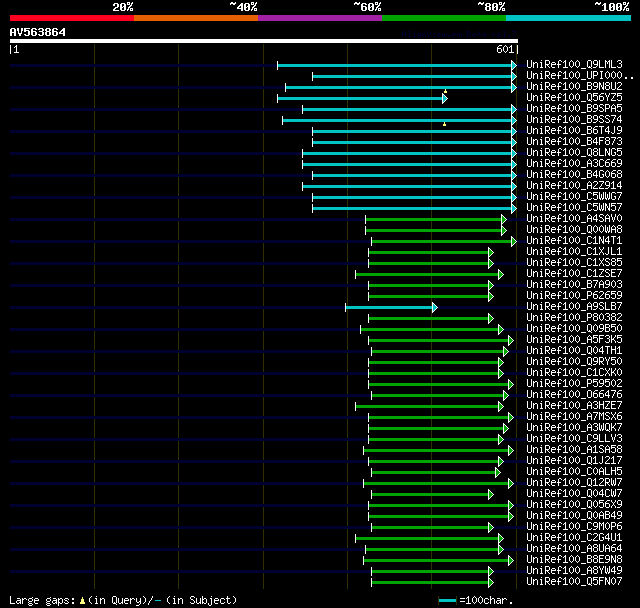Click the UniRef100_Q0AB49 label
The image size is (640, 608).
(x=574, y=516)
